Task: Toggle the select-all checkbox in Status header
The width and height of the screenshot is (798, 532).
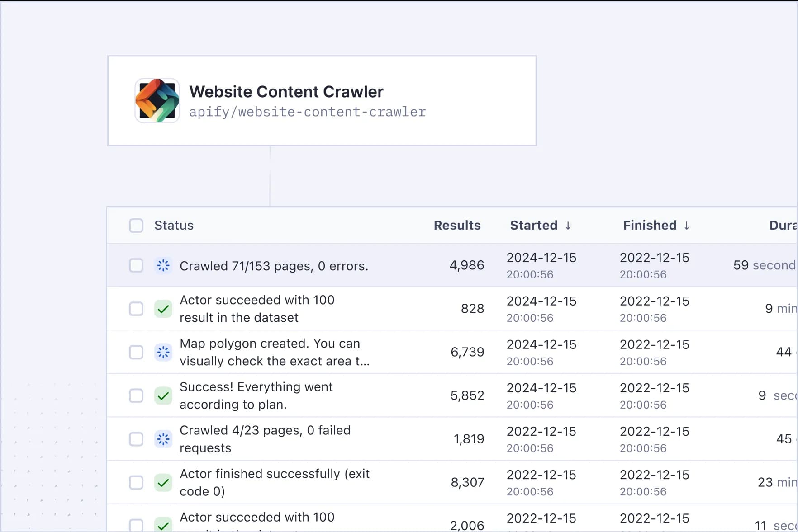Action: coord(136,226)
